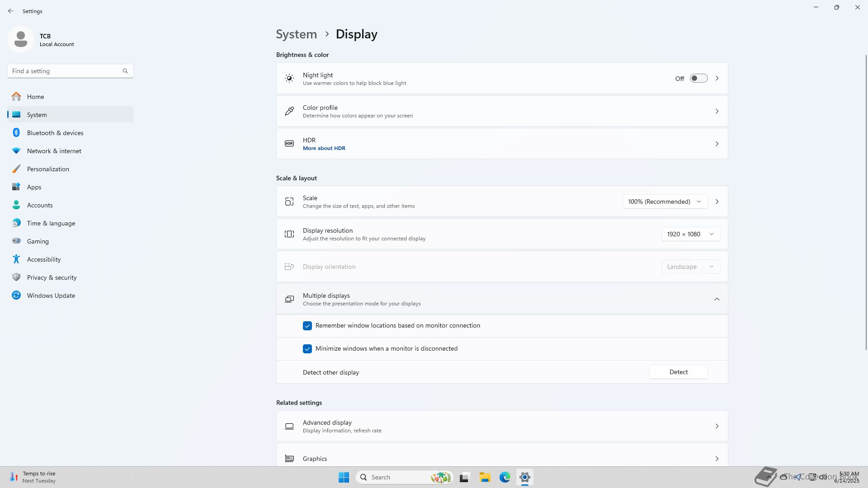Toggle Night light on
The image size is (868, 488).
698,79
